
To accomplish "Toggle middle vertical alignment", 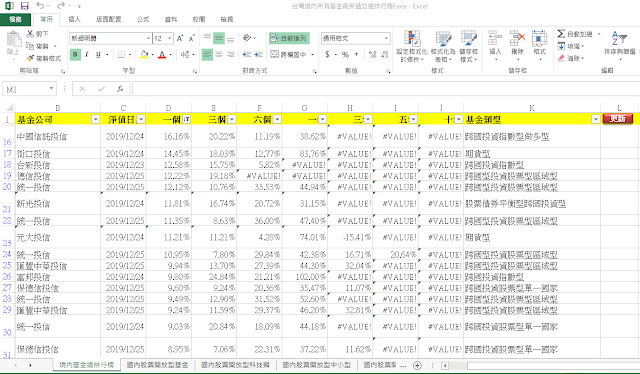I will click(x=219, y=38).
